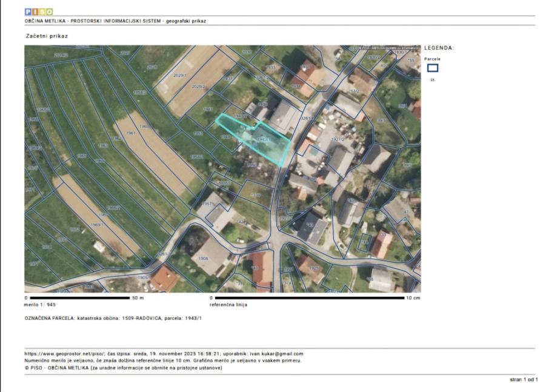
Task: Click parcel label 3261/4 on the road
Action: click(x=307, y=118)
